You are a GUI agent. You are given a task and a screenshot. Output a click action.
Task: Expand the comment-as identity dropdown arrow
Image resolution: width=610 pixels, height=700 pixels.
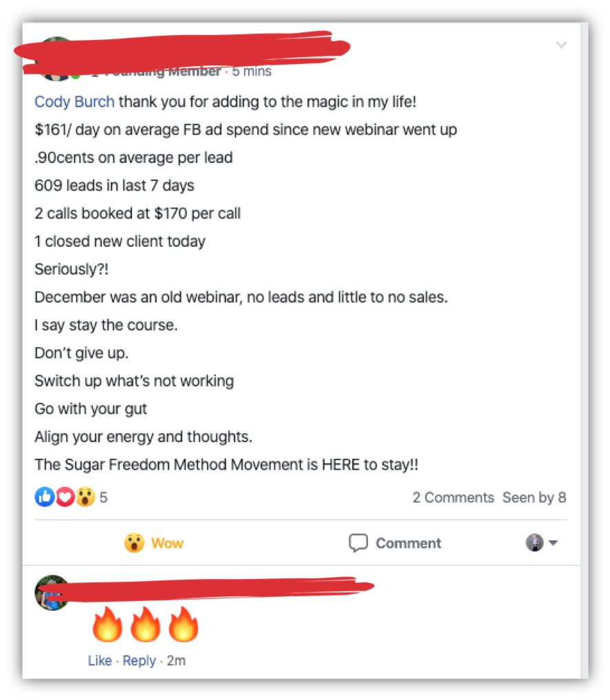pos(554,543)
